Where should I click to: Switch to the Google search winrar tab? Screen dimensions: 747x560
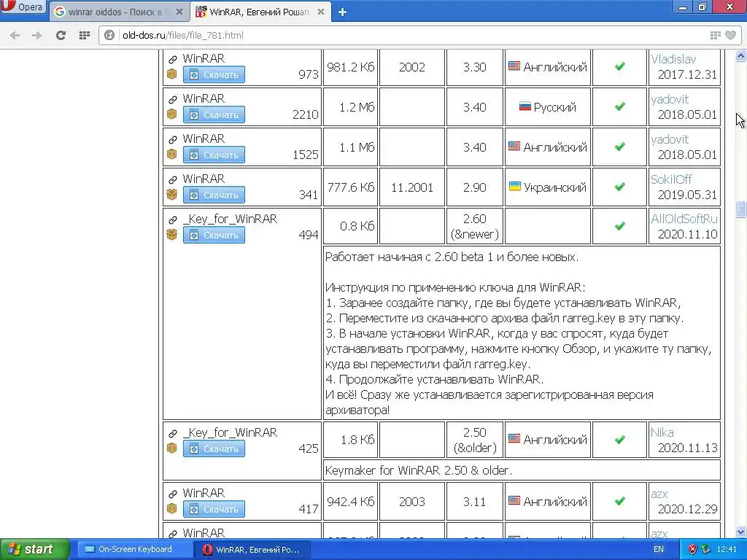(118, 12)
